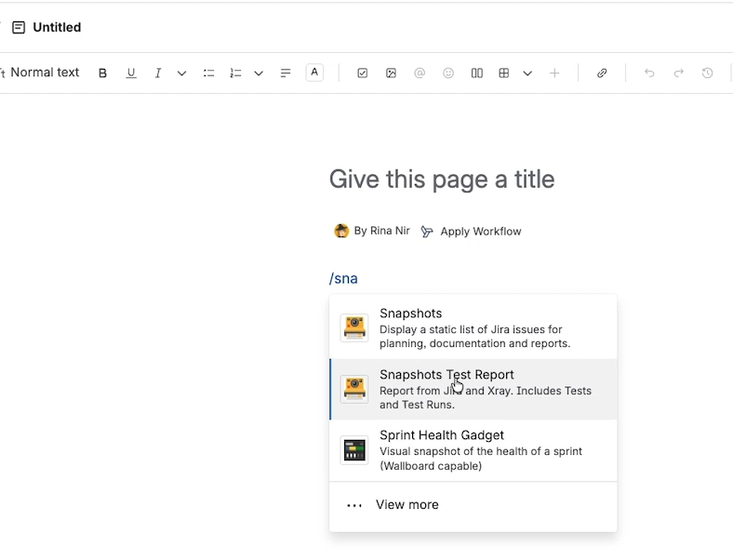This screenshot has height=560, width=733.
Task: Click the three dots beside View more
Action: 354,505
